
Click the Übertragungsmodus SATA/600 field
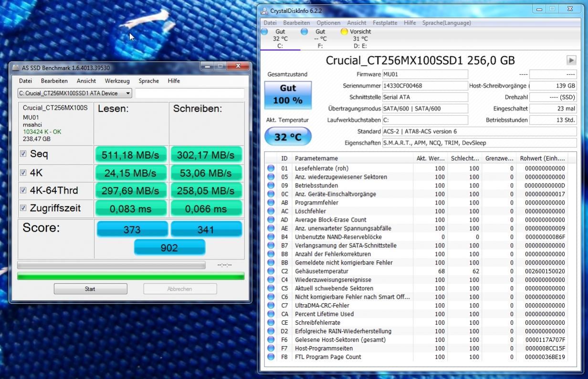coord(425,109)
